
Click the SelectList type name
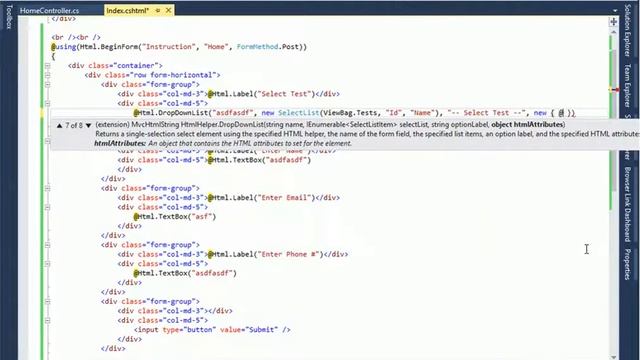tap(299, 113)
